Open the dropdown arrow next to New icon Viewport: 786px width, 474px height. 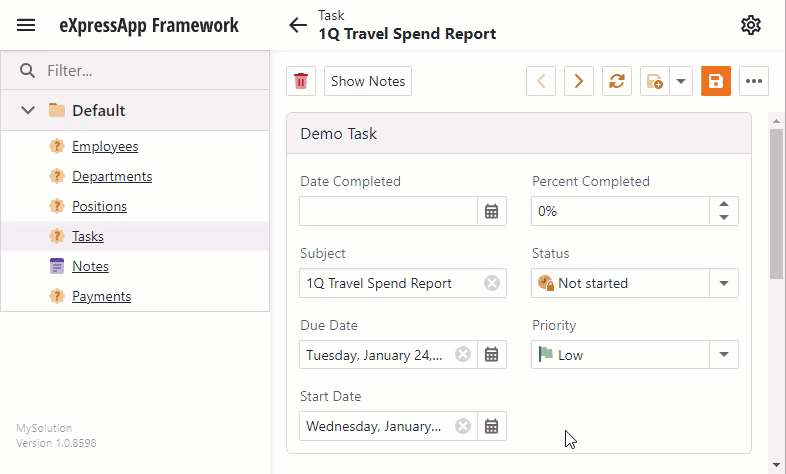681,81
